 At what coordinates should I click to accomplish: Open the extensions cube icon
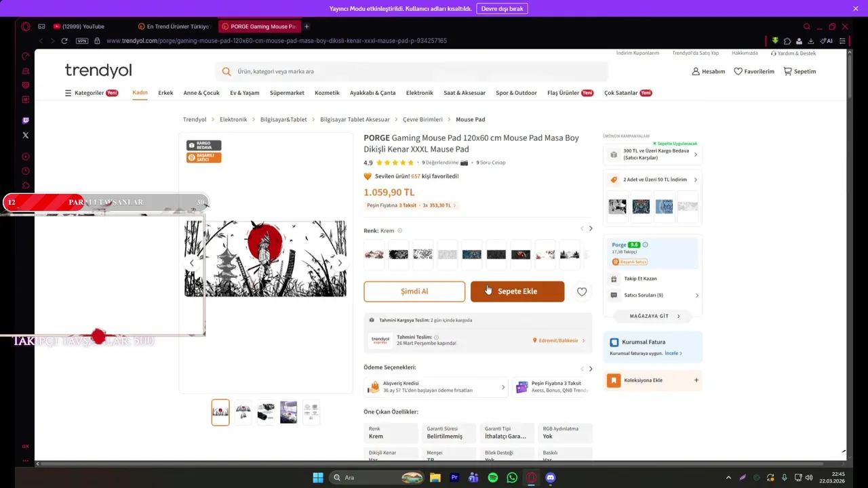tap(787, 41)
